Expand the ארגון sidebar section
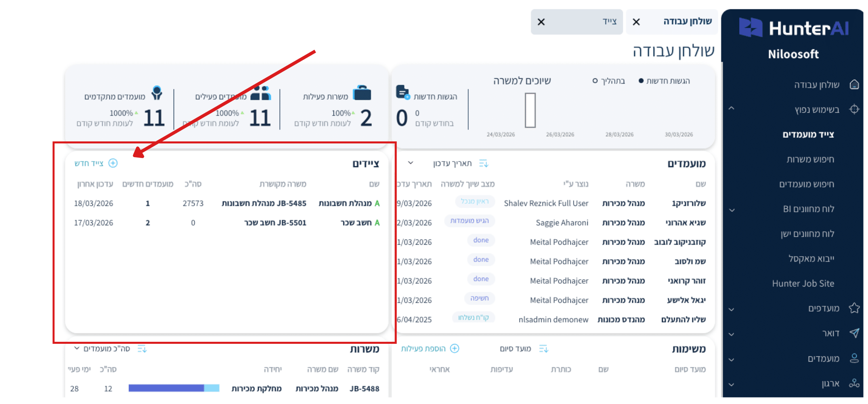The width and height of the screenshot is (868, 404). click(731, 385)
